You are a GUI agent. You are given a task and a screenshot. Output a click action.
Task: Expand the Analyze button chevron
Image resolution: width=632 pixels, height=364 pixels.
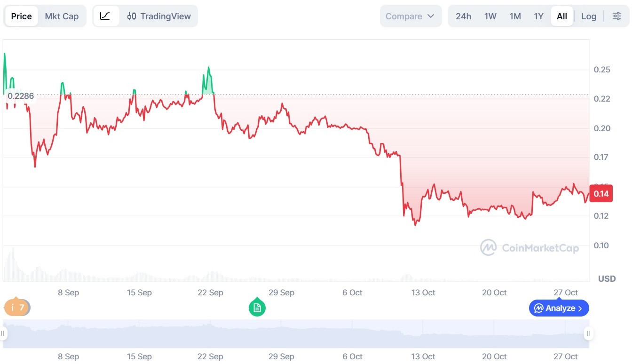(580, 309)
